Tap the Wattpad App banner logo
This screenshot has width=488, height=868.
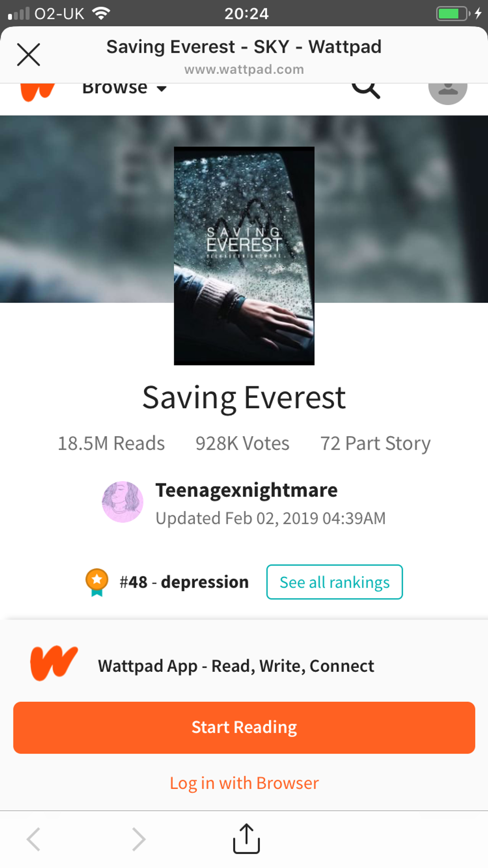(54, 663)
